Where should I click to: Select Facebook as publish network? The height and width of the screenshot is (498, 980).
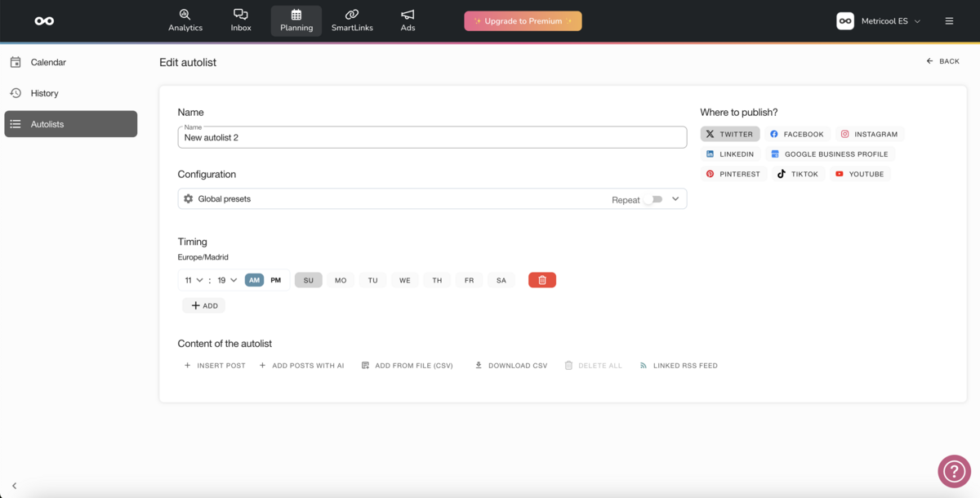797,134
